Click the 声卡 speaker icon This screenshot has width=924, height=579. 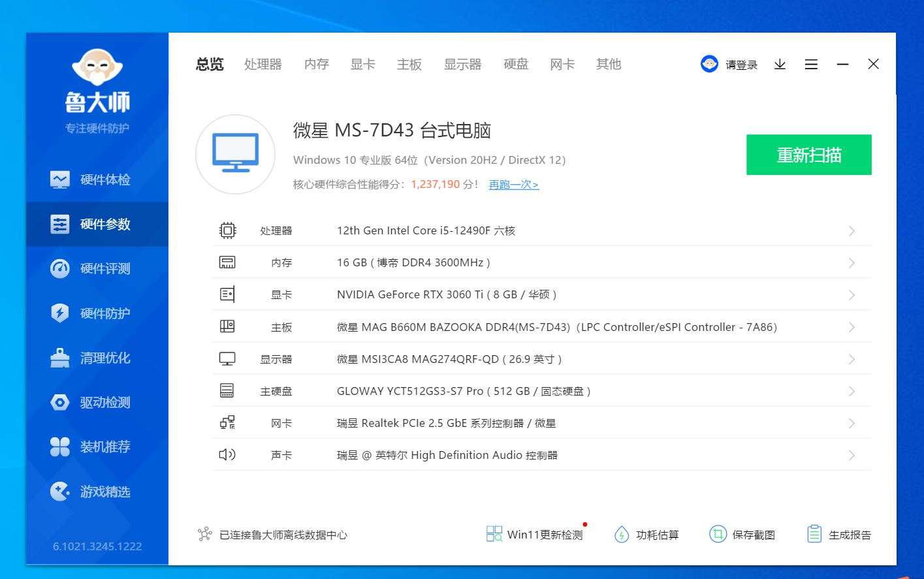(x=227, y=454)
